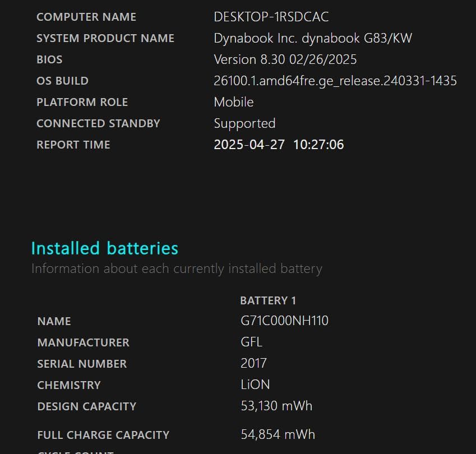Screen dimensions: 476x454
Task: Select the LiON chemistry value
Action: pos(256,385)
